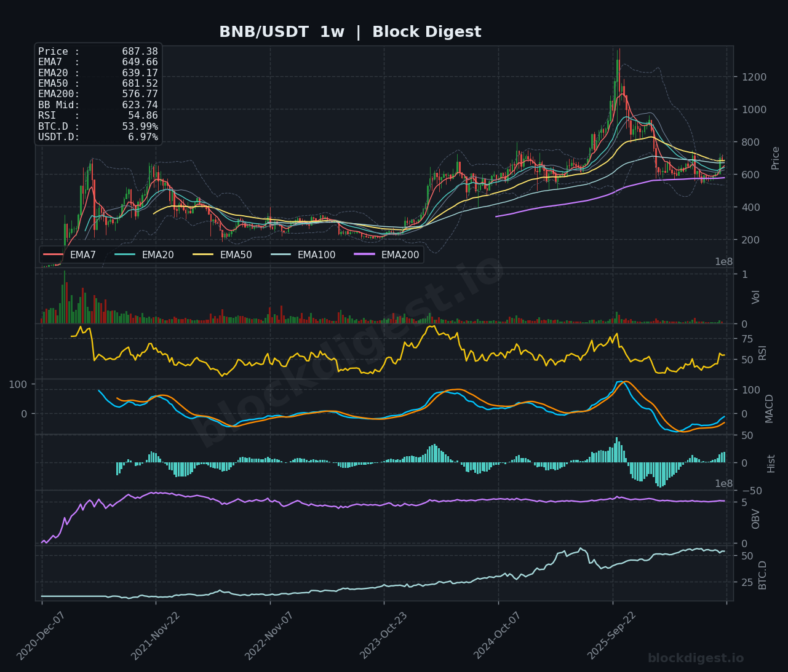Click the EMA100 legend entry

pos(303,255)
